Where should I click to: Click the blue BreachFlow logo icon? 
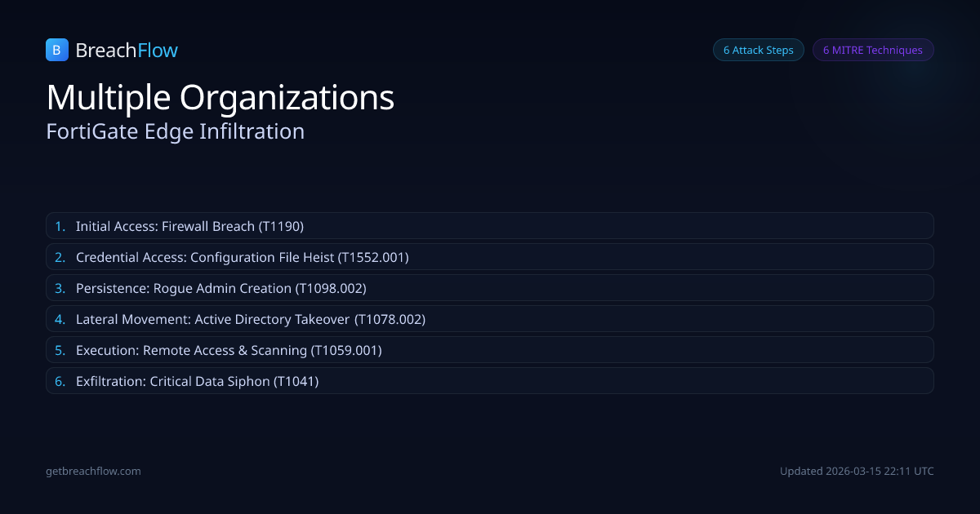tap(56, 50)
